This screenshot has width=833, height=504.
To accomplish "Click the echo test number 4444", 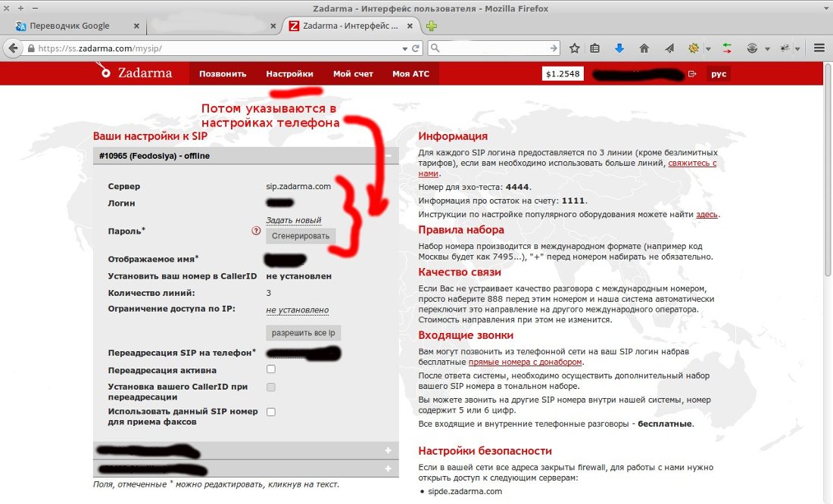I will click(x=517, y=187).
